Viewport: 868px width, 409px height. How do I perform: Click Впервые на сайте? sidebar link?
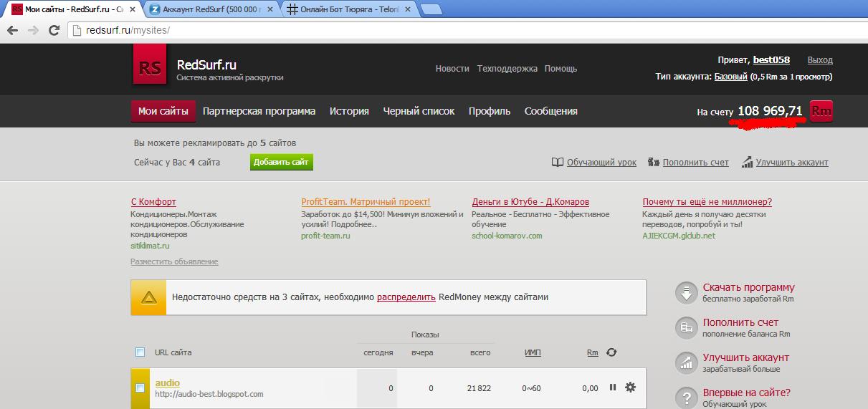click(x=747, y=393)
